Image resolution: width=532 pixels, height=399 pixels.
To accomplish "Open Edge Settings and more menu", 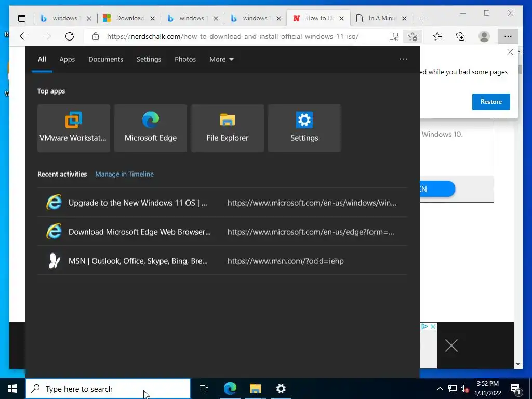I will coord(508,36).
